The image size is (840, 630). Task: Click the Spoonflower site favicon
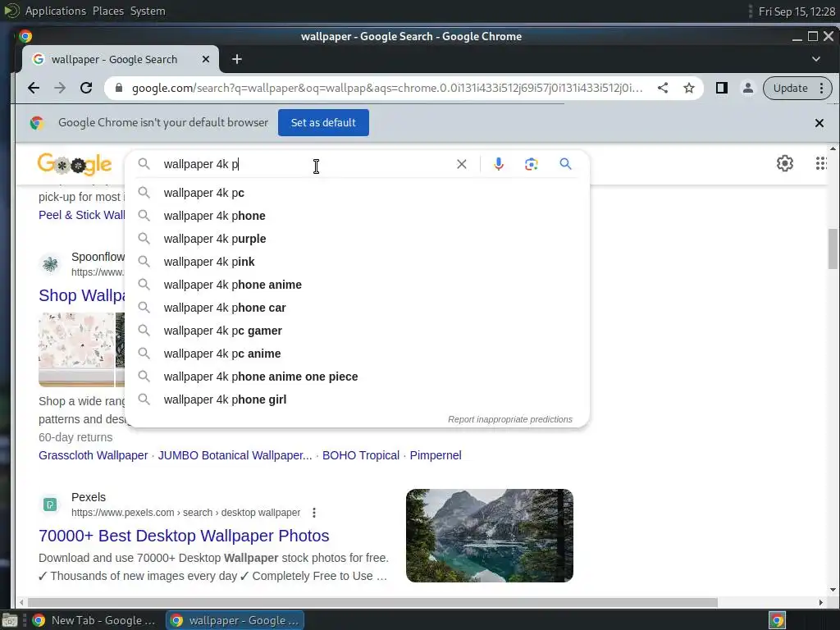50,264
